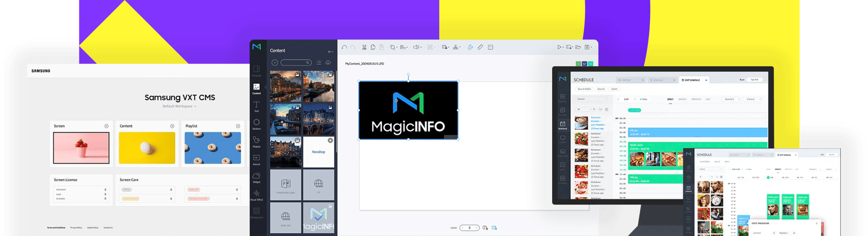Click Sign Out on monitor schedule screen

pos(755,80)
